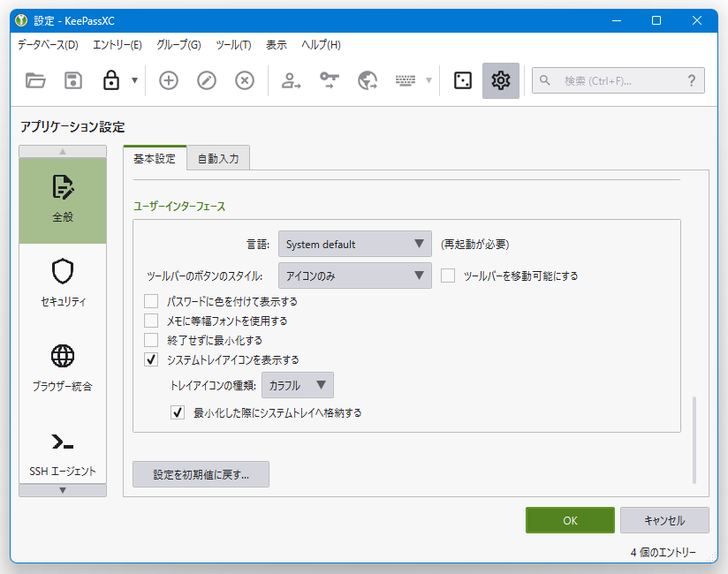Switch to the 基本設定 tab
The width and height of the screenshot is (728, 574).
(x=155, y=158)
